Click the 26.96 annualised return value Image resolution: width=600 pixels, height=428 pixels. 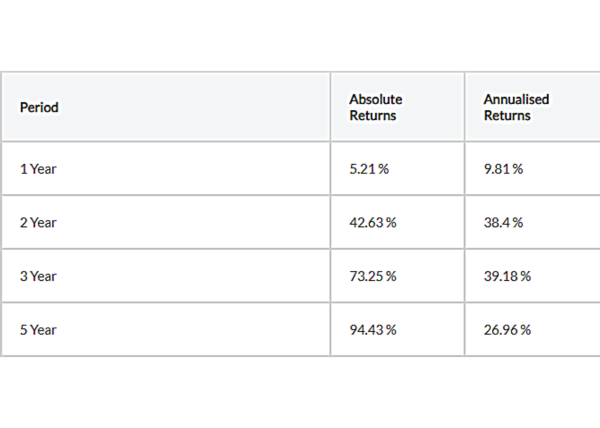click(501, 329)
